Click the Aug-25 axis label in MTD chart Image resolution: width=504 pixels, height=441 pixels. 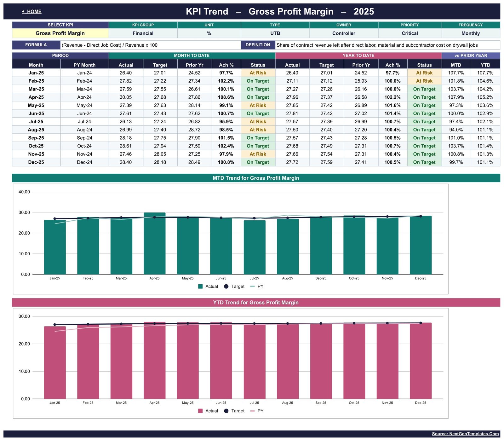pos(287,278)
